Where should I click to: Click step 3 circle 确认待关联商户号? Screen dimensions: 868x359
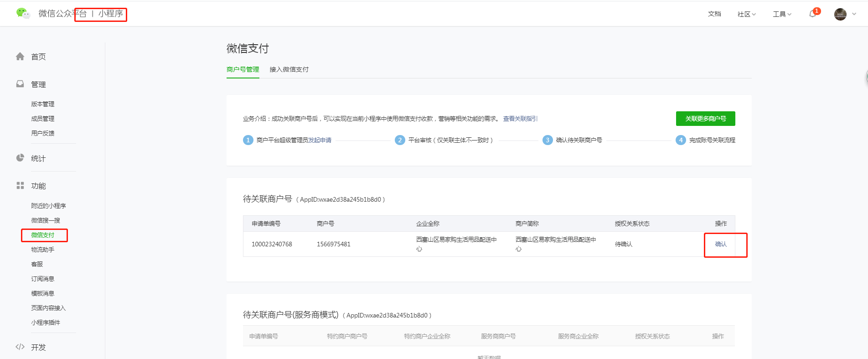tap(548, 140)
